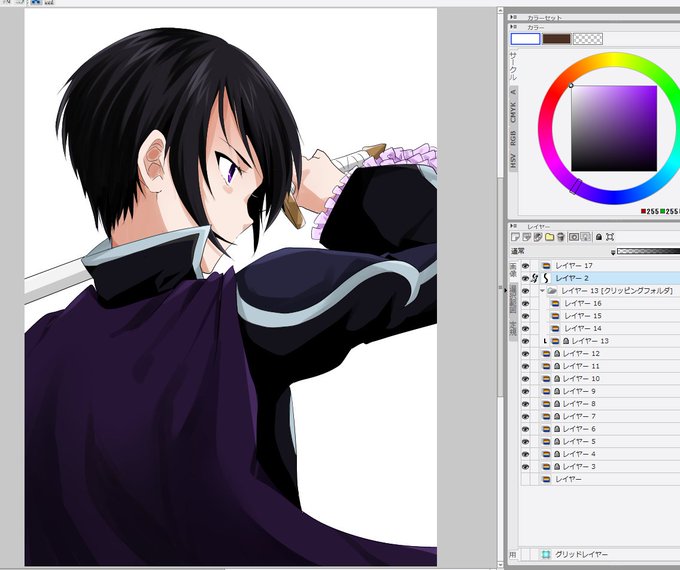Click the layer opacity slider bar
Screen dimensions: 680x570
[648, 252]
